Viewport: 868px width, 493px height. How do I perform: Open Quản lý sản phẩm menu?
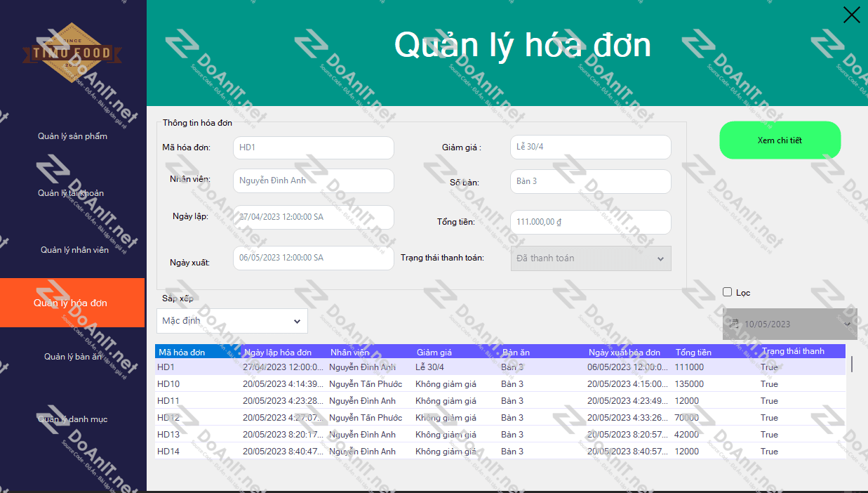tap(73, 136)
